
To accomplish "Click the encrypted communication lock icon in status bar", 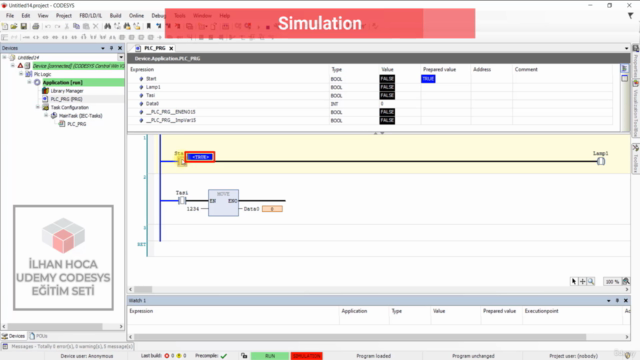I will tap(244, 356).
